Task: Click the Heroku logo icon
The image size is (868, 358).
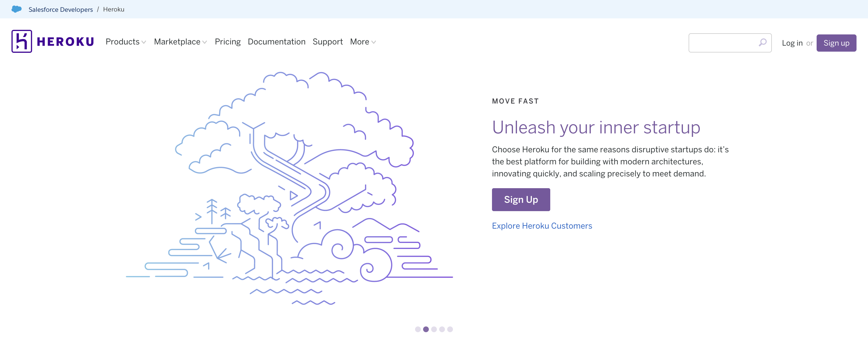Action: pyautogui.click(x=22, y=41)
